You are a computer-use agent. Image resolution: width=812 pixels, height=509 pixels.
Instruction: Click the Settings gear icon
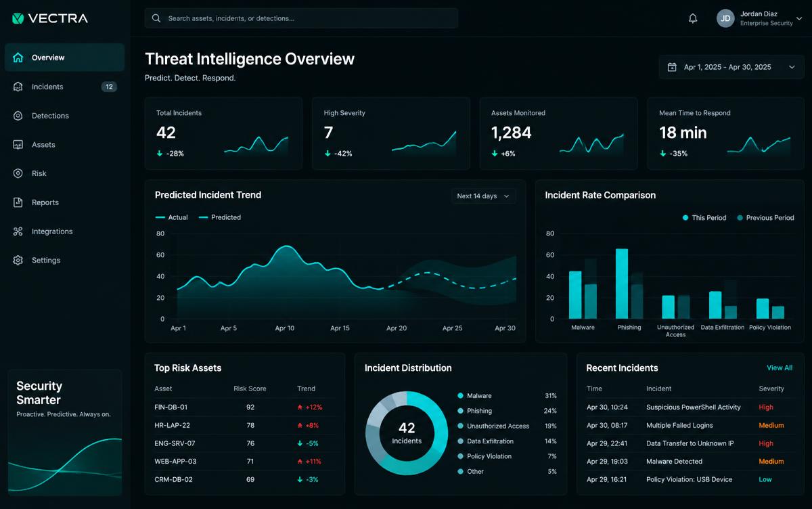coord(18,261)
